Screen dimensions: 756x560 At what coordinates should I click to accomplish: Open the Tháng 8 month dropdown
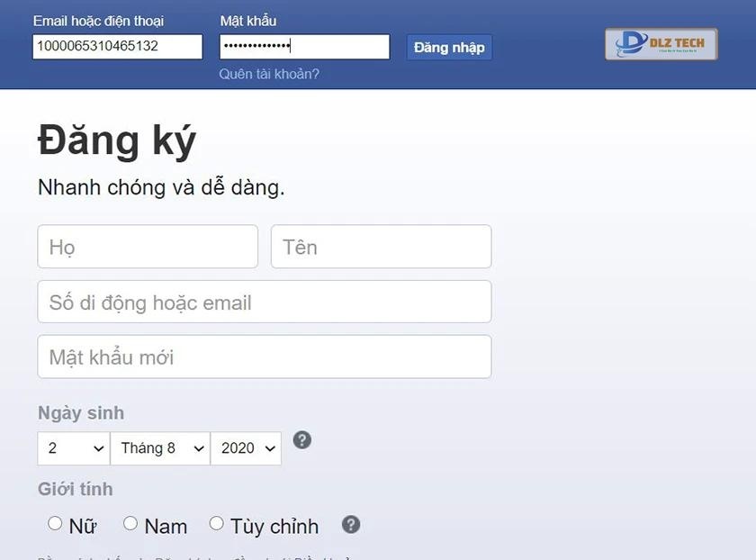click(x=160, y=447)
